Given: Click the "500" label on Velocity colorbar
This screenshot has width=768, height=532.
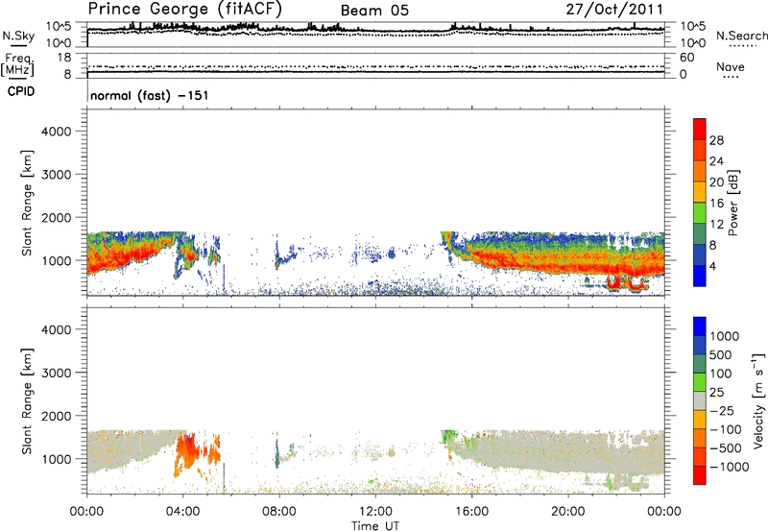Looking at the screenshot, I should click(721, 355).
